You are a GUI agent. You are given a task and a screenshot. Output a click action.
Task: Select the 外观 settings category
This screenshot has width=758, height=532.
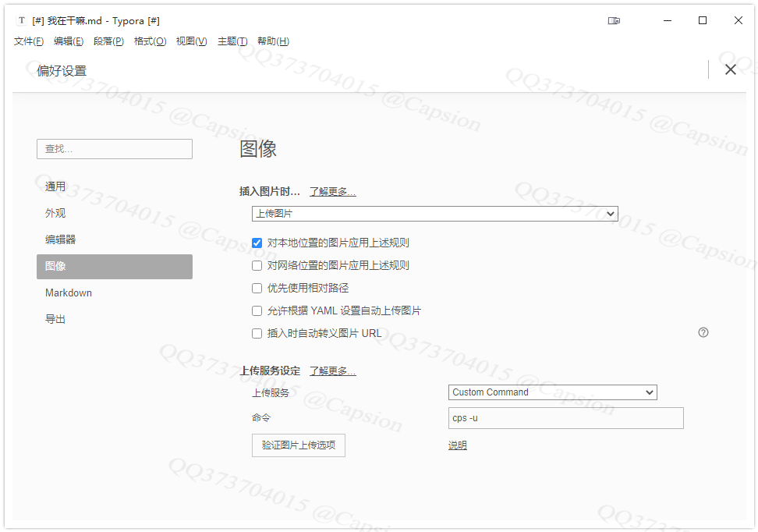pos(115,213)
